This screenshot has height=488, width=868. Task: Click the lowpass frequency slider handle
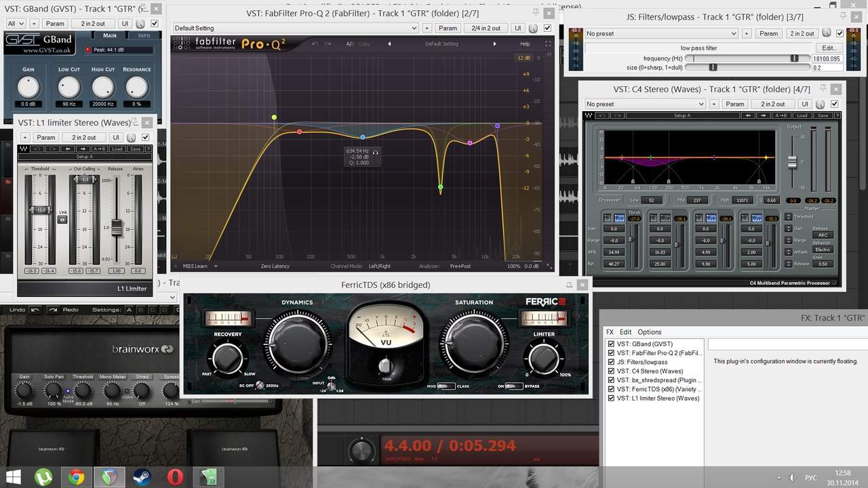tap(794, 59)
